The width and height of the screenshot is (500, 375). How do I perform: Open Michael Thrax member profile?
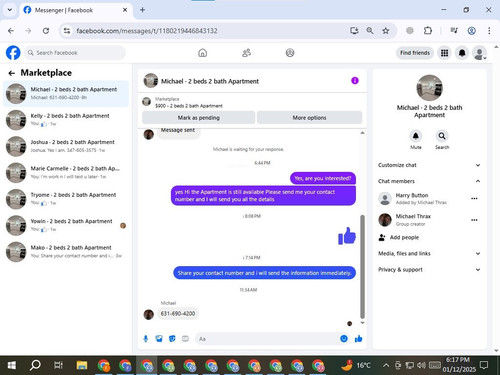click(413, 216)
